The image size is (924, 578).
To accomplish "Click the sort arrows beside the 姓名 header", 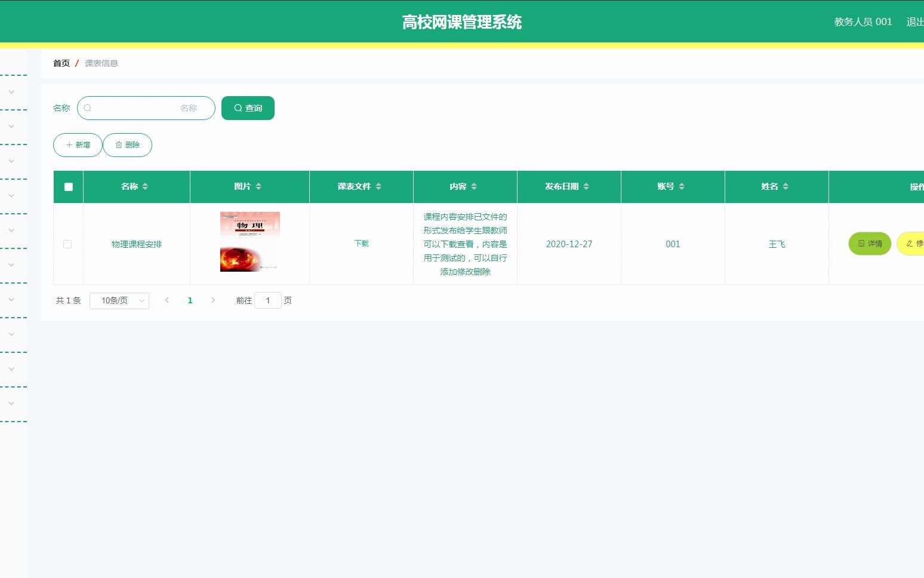I will click(x=787, y=186).
